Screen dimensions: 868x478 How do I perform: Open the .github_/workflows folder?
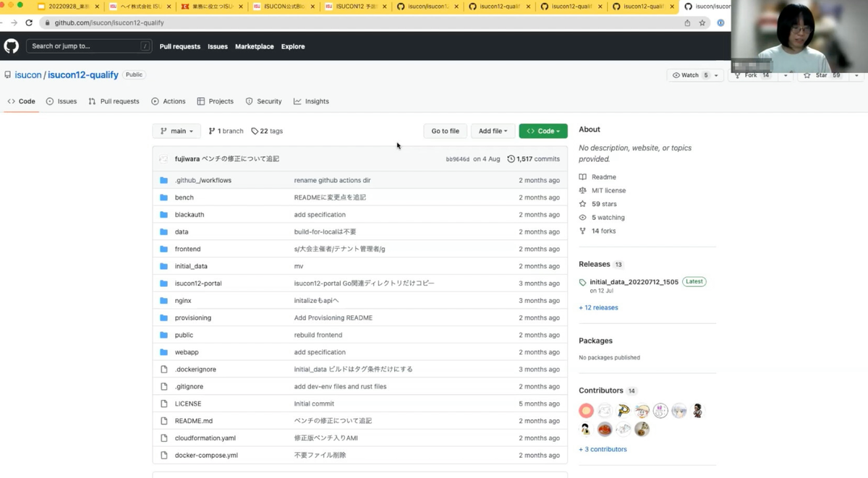[203, 180]
